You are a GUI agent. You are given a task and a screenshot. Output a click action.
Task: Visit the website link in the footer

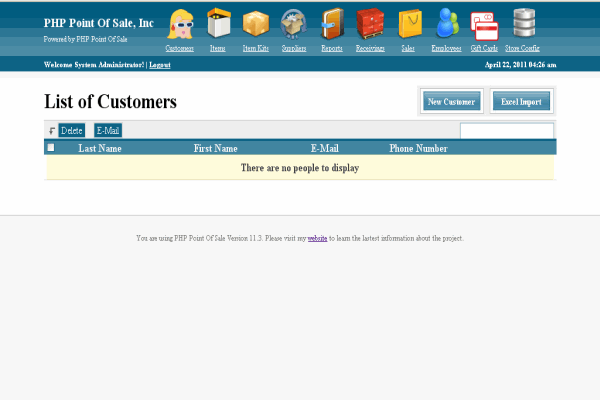317,238
